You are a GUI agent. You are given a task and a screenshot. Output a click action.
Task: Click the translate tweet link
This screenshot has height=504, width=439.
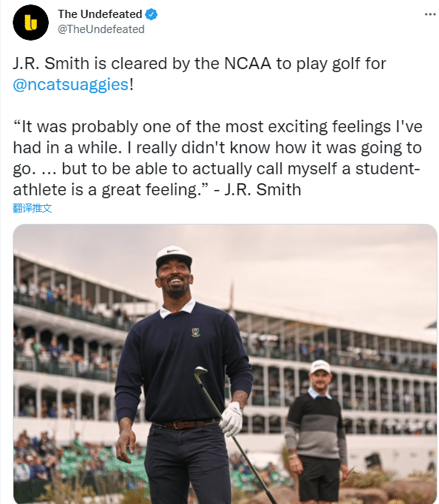pyautogui.click(x=32, y=208)
